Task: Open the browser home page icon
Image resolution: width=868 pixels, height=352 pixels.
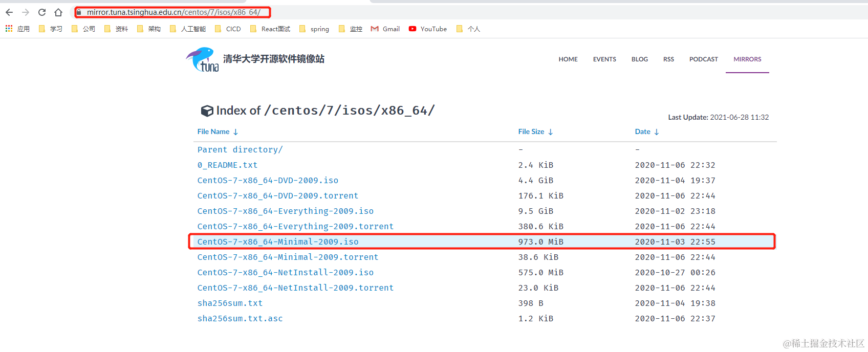Action: tap(58, 12)
